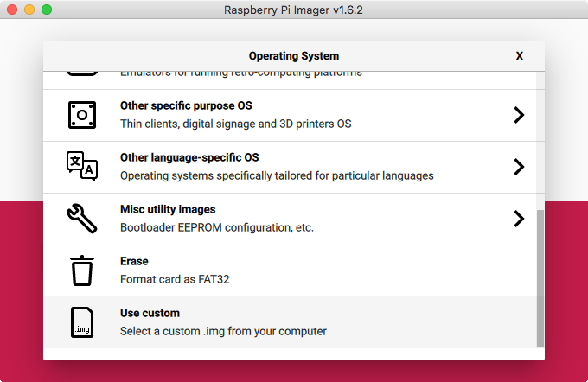Click the Other specific purpose OS icon
The height and width of the screenshot is (382, 588).
(82, 115)
